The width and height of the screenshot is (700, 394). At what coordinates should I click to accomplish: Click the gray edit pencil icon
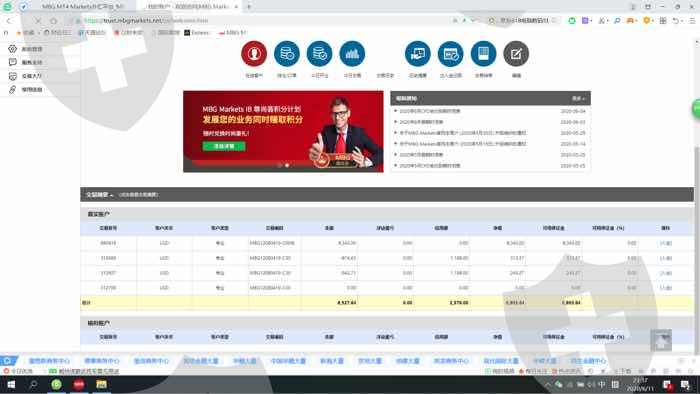tap(516, 54)
